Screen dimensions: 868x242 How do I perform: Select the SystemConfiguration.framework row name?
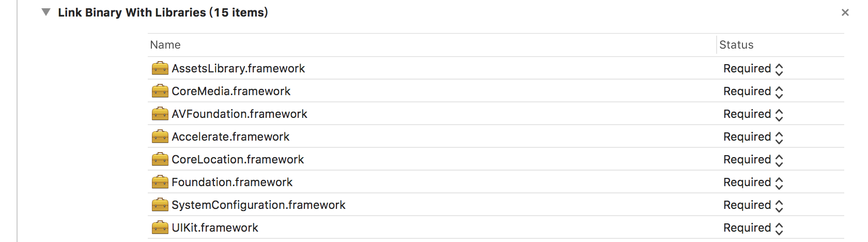pyautogui.click(x=258, y=205)
